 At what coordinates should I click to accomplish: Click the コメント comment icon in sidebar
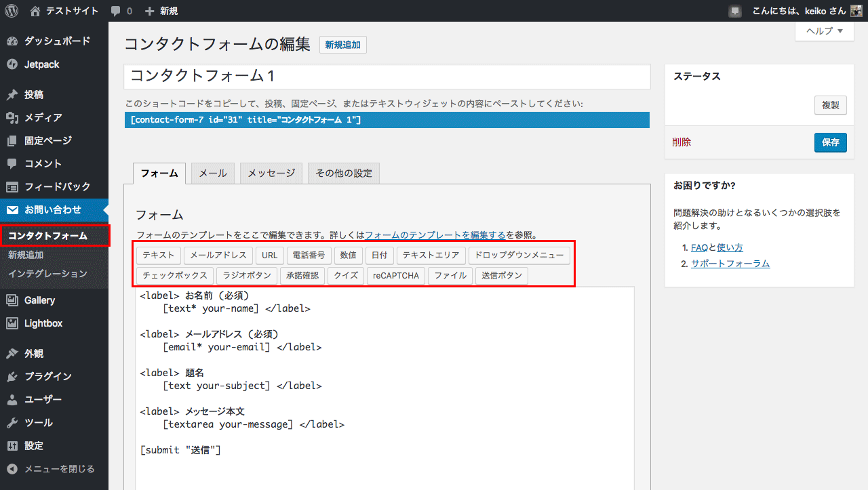point(12,163)
